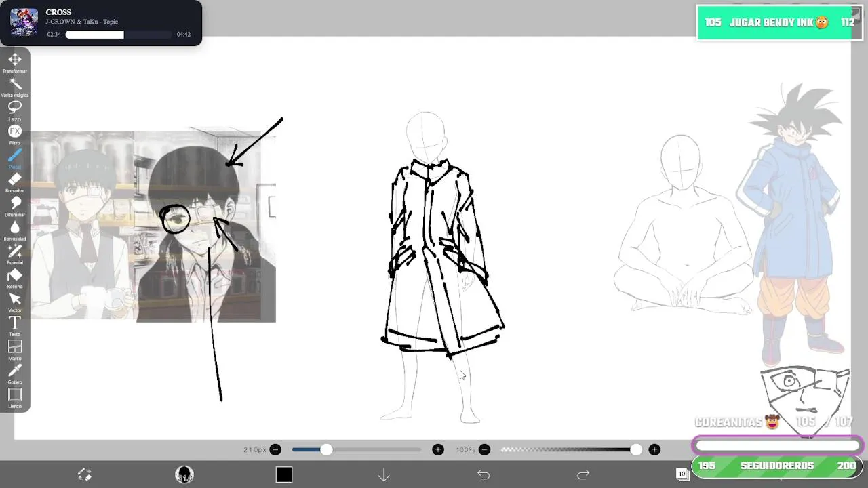
Task: Decrease brush size with minus button
Action: point(275,449)
